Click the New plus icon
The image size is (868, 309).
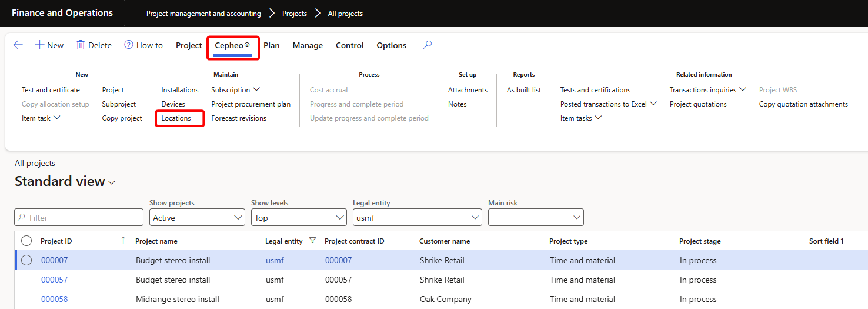[x=39, y=45]
